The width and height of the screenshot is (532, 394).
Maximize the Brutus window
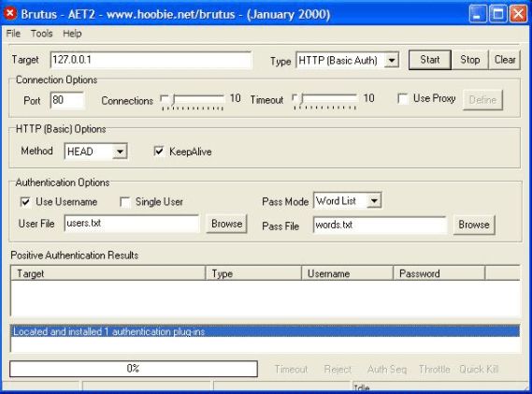(x=498, y=14)
